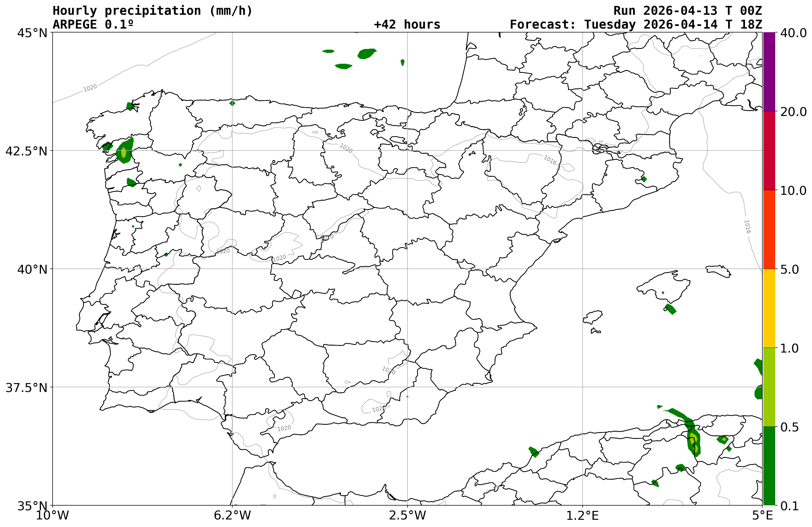The height and width of the screenshot is (527, 812).
Task: Click the yellow 1–5 mm/h colorbar segment
Action: click(769, 308)
